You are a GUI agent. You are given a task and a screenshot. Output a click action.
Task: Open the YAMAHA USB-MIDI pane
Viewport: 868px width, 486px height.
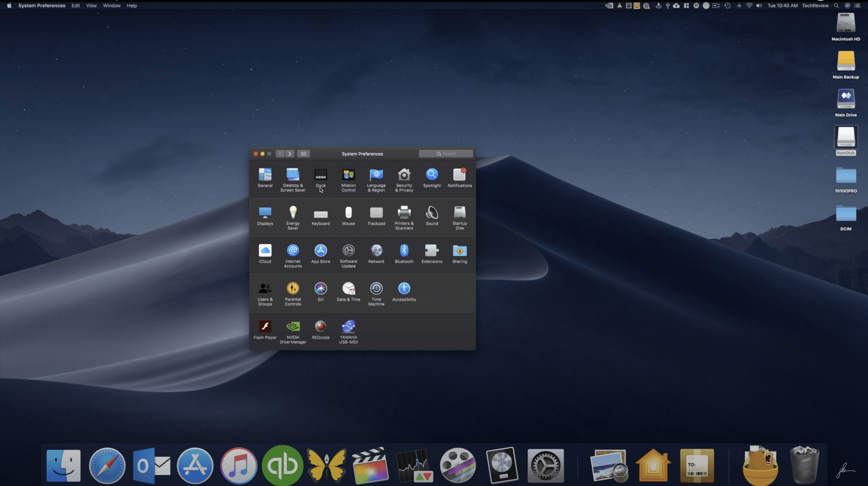click(x=348, y=328)
